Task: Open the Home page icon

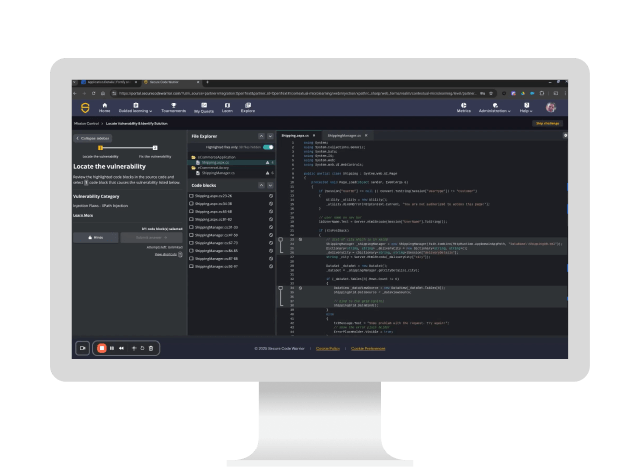Action: [104, 106]
